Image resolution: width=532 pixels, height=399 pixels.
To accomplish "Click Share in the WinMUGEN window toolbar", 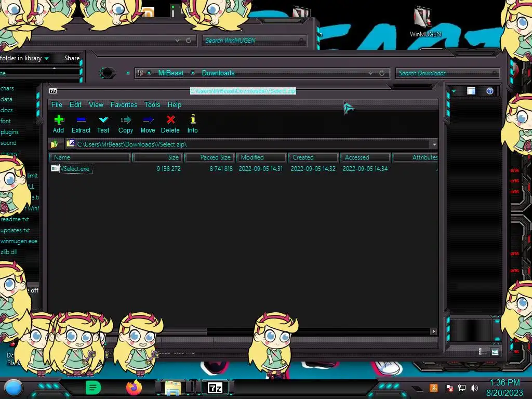I will (x=72, y=58).
